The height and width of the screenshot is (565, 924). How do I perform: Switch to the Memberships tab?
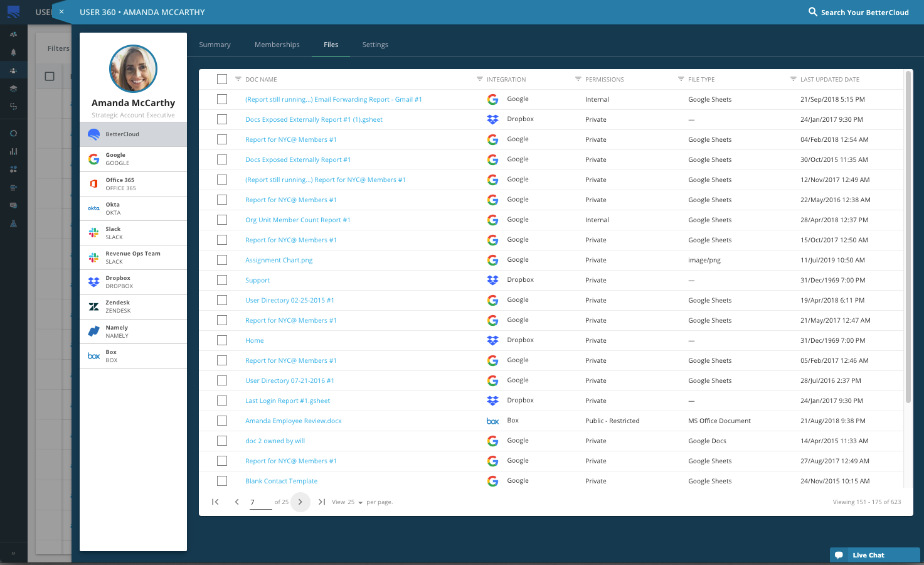point(277,45)
